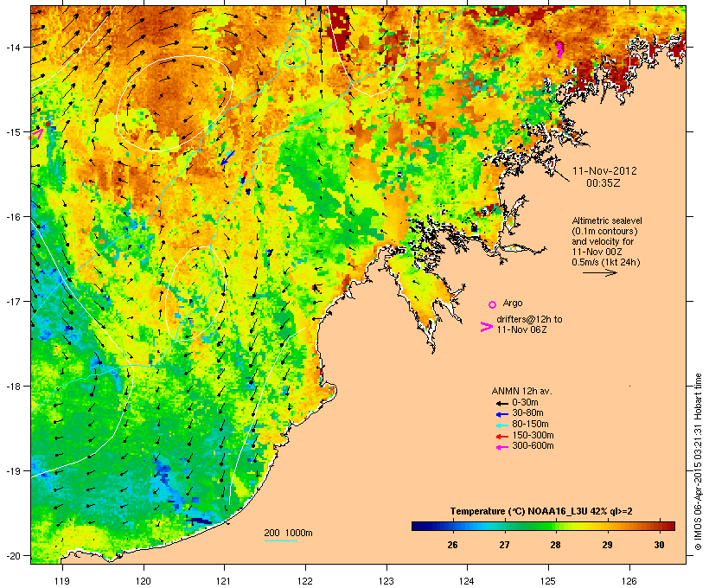Click the green region of colorbar near 28
709x588 pixels.
coord(549,526)
